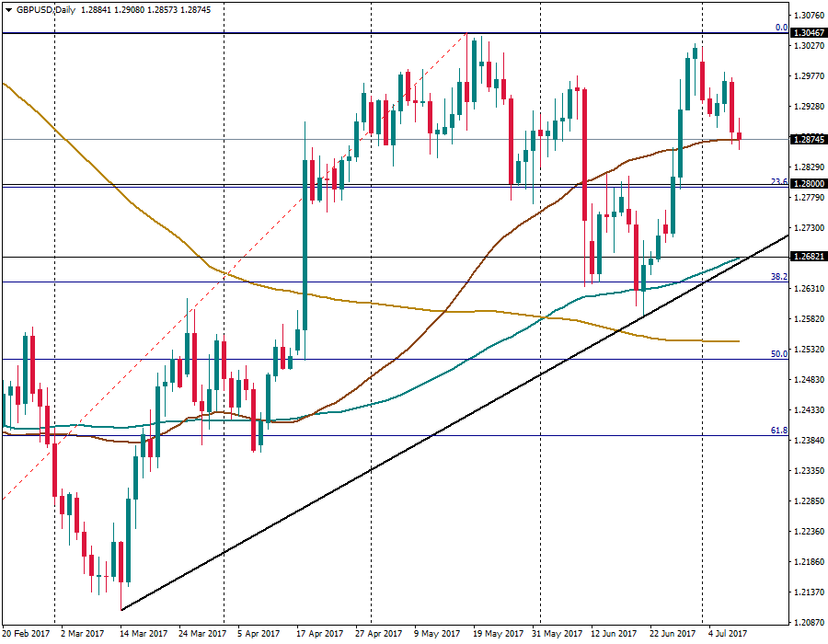Click the triangle arrow beside GBPUSD title
The image size is (828, 644).
[x=8, y=8]
